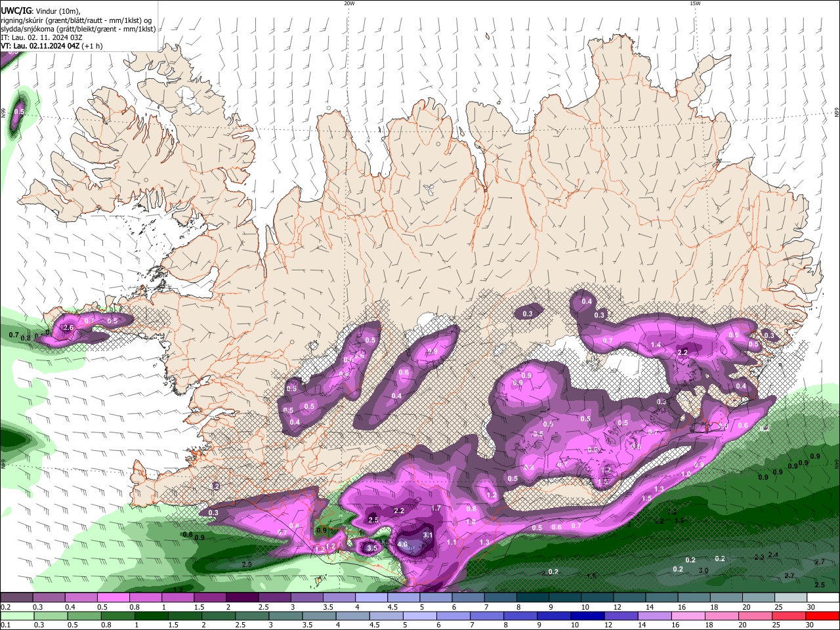Select mauve snow swatch starting at 0.3
The image size is (840, 630).
tap(49, 598)
